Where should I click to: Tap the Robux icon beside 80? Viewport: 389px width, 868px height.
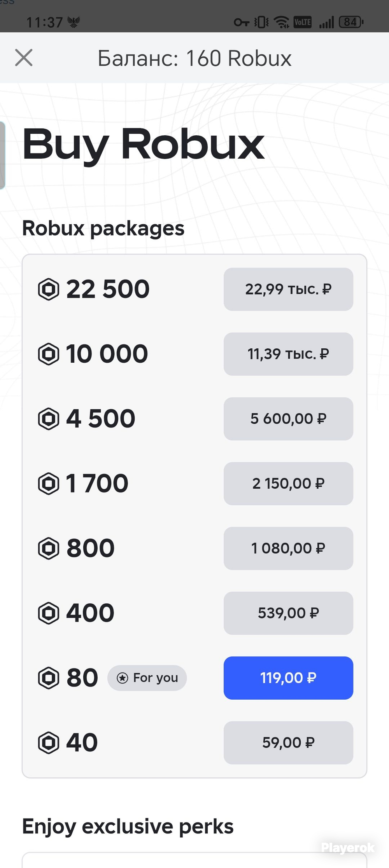pos(49,678)
